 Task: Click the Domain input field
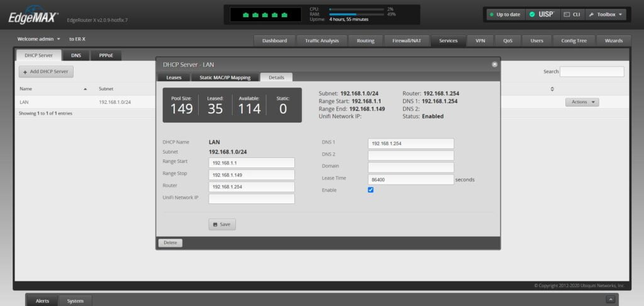pos(411,167)
